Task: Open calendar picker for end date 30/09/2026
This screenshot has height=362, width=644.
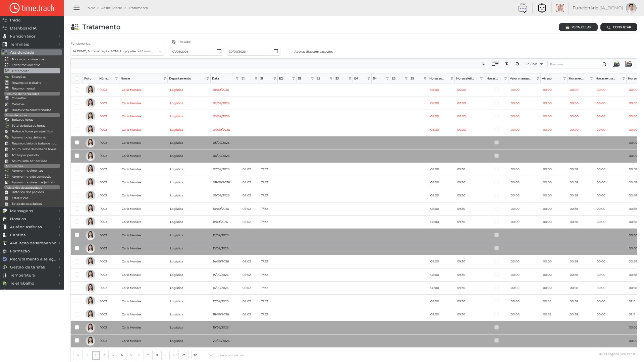Action: click(x=276, y=51)
